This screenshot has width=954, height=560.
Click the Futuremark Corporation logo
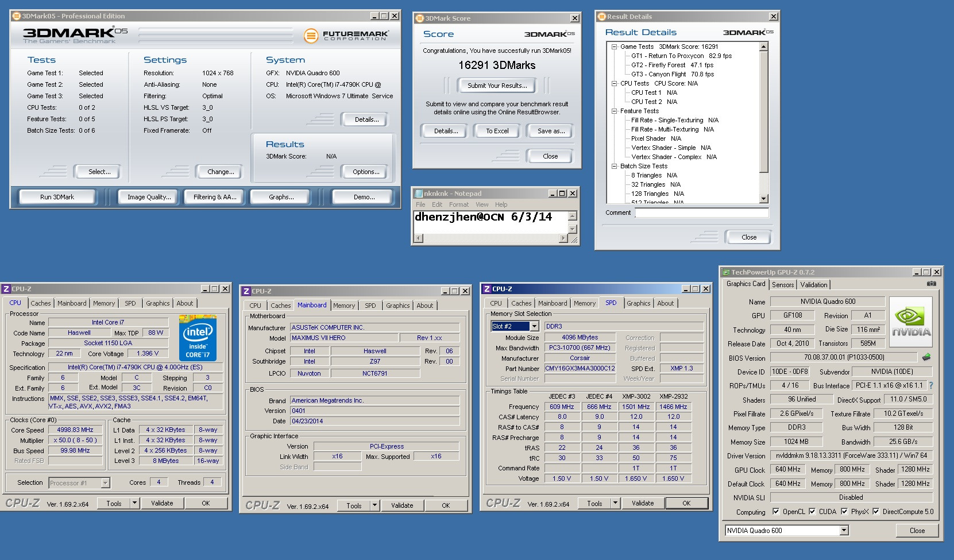pos(346,36)
